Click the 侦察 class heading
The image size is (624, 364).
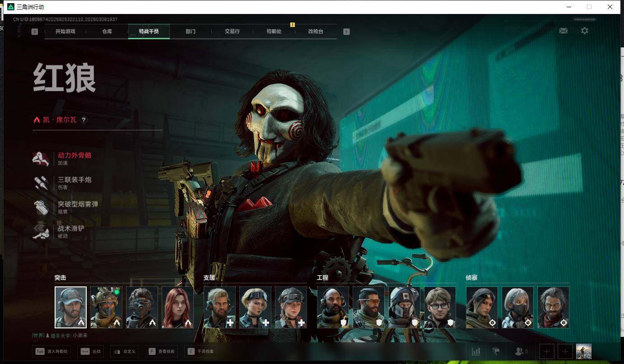click(471, 278)
